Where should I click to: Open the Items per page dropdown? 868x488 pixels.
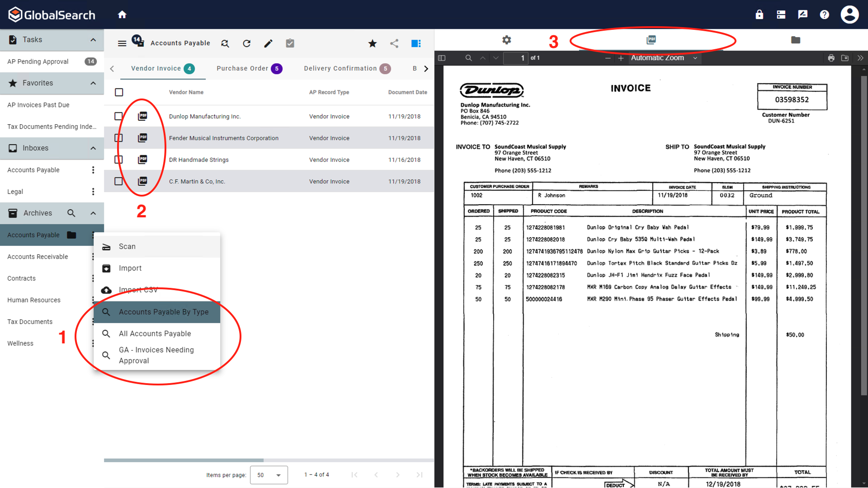coord(269,475)
